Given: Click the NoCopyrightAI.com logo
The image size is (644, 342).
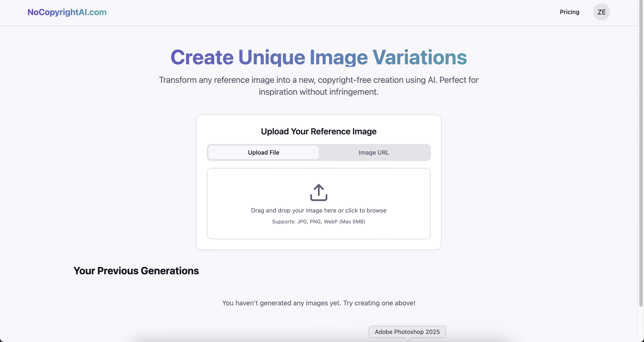Looking at the screenshot, I should [x=67, y=12].
